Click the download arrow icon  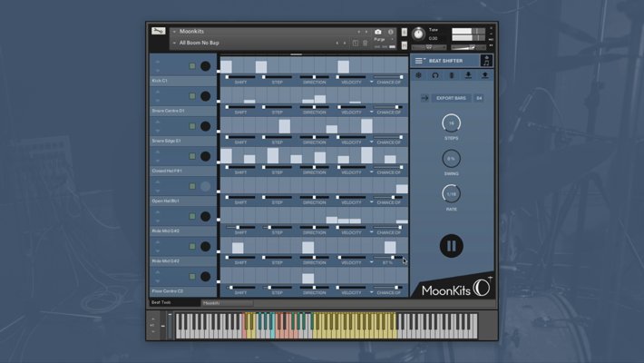[x=468, y=75]
